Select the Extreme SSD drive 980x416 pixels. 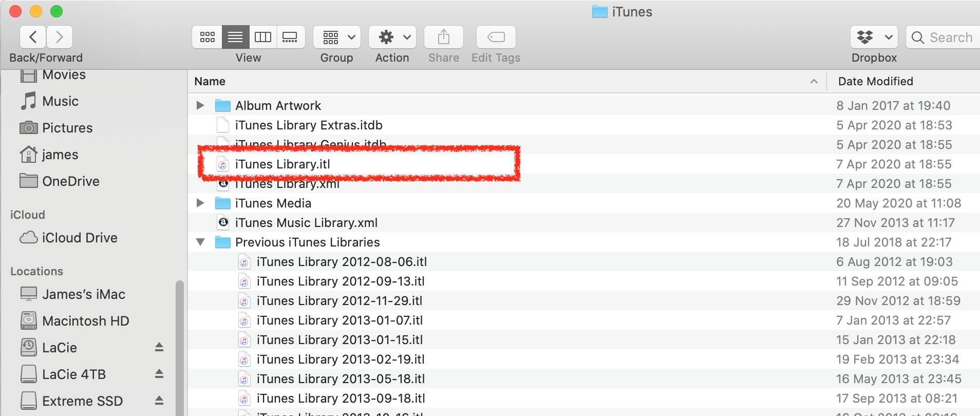pyautogui.click(x=72, y=401)
